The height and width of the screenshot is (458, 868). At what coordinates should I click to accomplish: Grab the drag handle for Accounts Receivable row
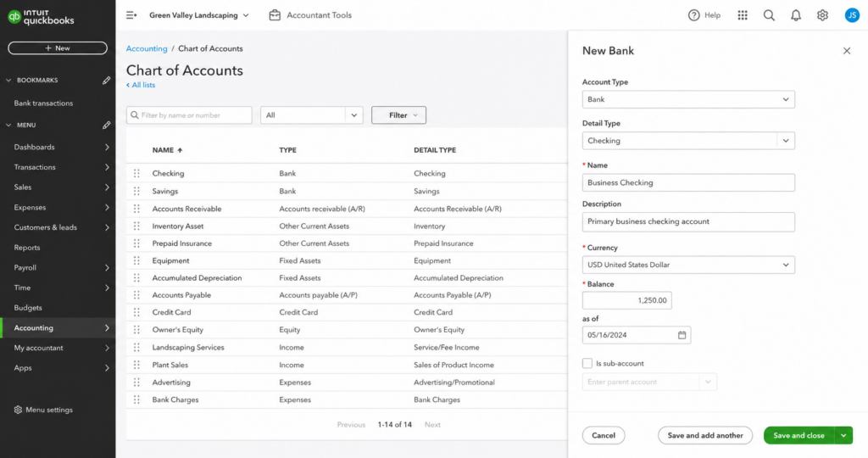tap(136, 209)
